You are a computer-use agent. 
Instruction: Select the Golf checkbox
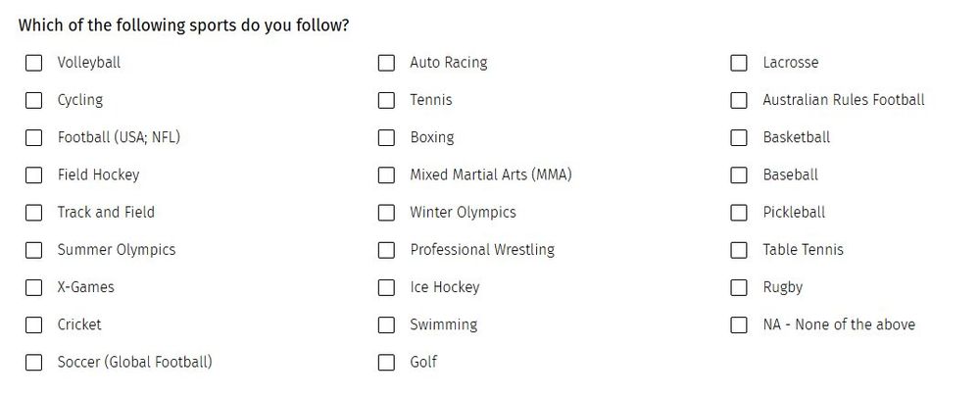click(x=386, y=363)
